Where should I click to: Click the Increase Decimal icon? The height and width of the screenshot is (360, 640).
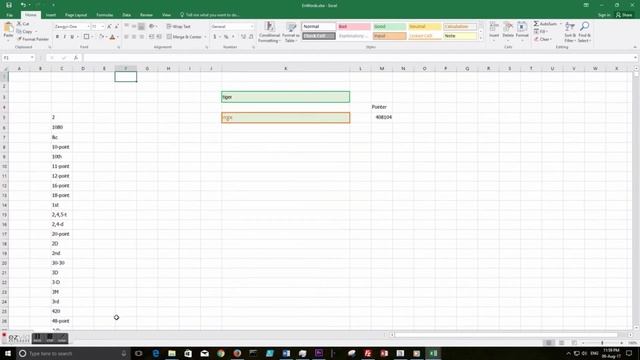[243, 37]
